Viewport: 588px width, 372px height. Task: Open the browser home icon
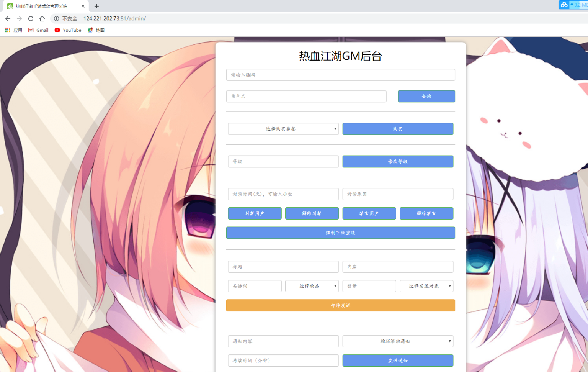pos(42,18)
